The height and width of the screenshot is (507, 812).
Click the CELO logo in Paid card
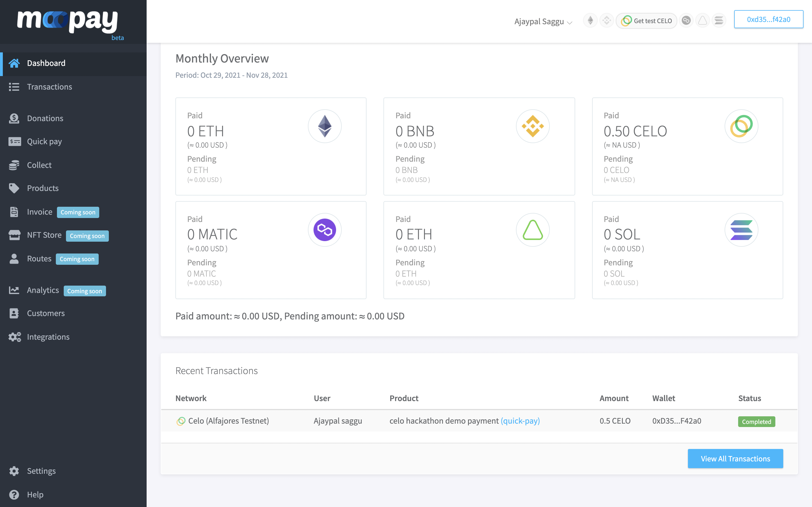[741, 126]
